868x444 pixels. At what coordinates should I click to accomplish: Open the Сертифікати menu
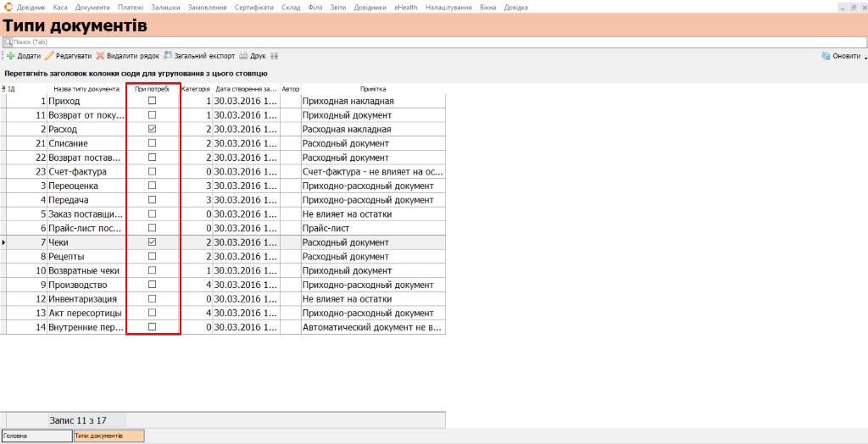(254, 8)
